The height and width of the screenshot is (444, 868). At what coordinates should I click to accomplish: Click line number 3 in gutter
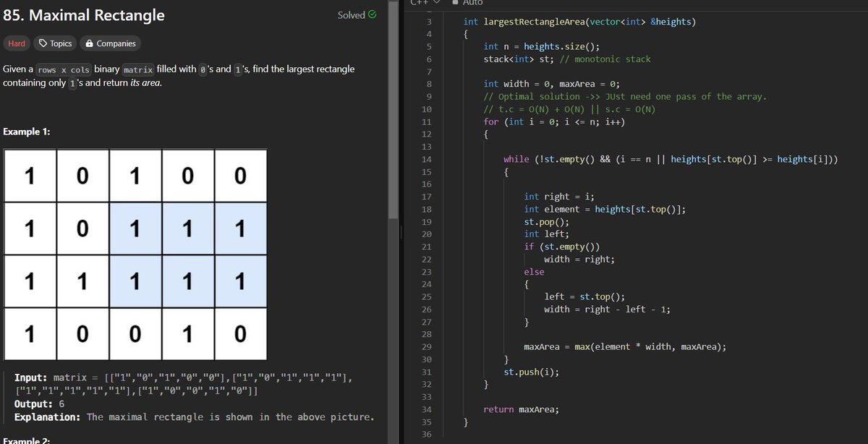(429, 22)
